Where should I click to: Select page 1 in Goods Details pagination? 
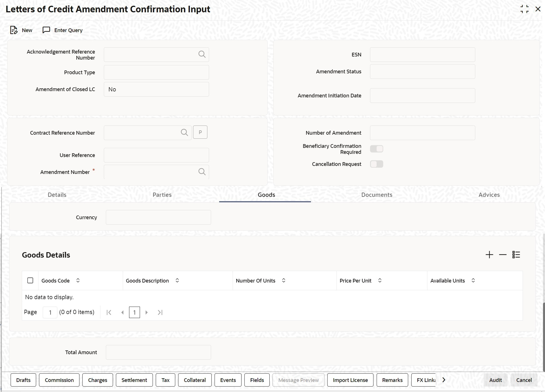[x=135, y=312]
